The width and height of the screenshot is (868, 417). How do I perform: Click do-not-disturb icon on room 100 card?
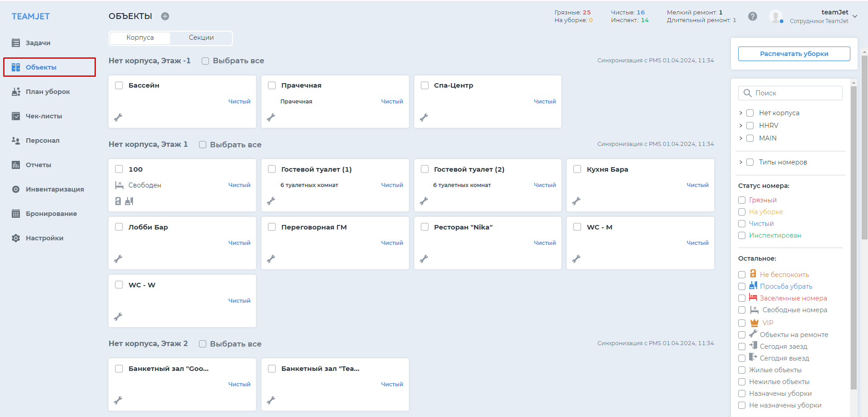[x=118, y=201]
